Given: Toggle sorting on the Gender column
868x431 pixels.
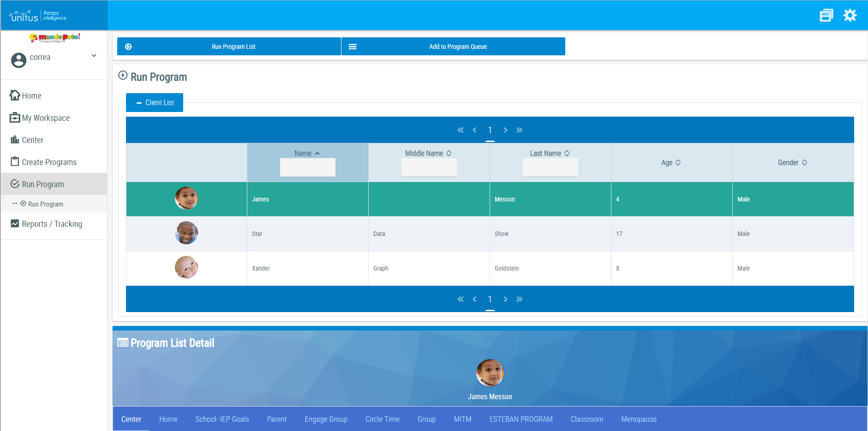Looking at the screenshot, I should click(792, 162).
